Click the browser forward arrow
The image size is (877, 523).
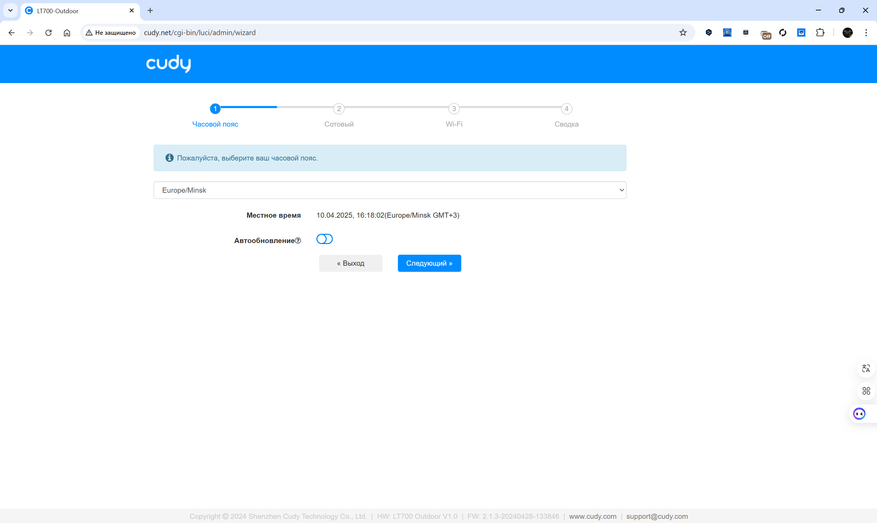[30, 32]
